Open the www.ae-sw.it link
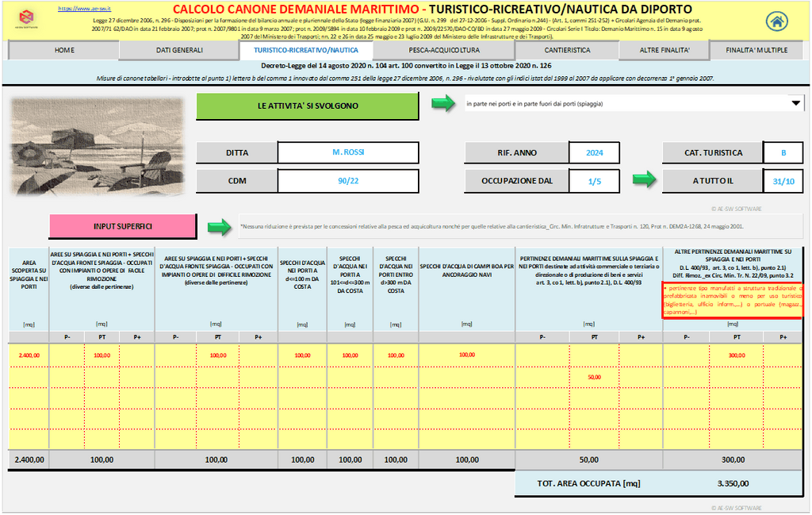Screen dimensions: 812x515 (79, 9)
